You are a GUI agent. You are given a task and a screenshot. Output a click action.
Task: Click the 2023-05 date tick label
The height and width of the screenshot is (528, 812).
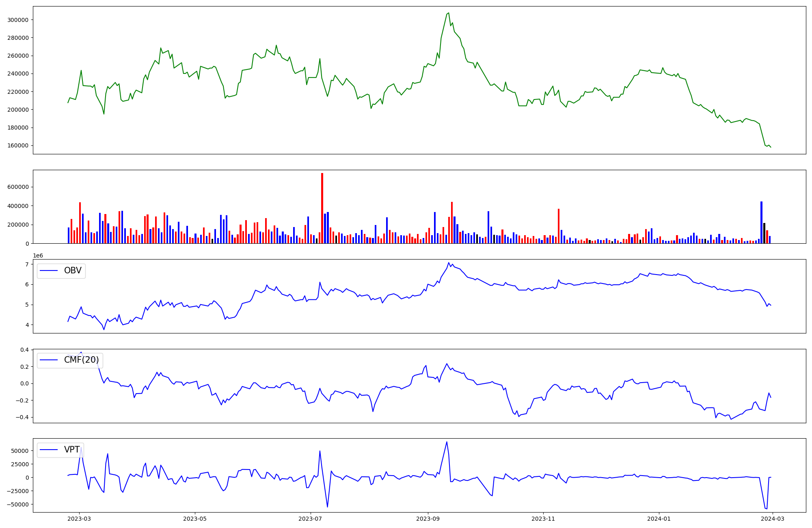195,519
